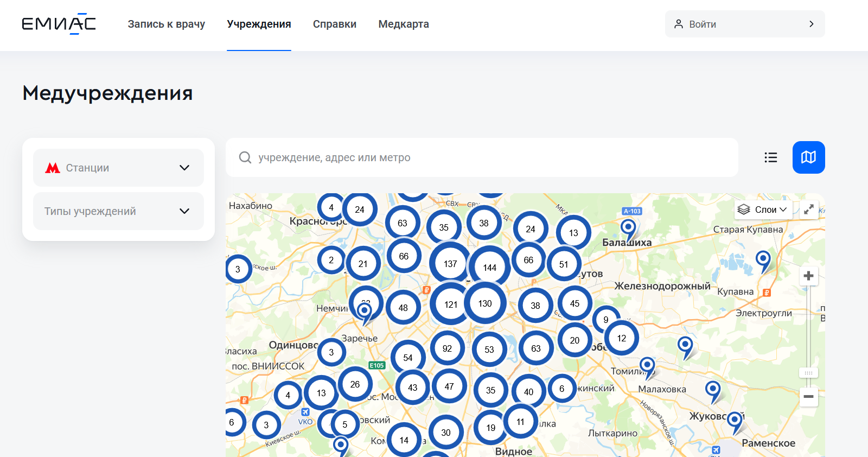
Task: Click the Железнодорожный map label
Action: pos(662,286)
